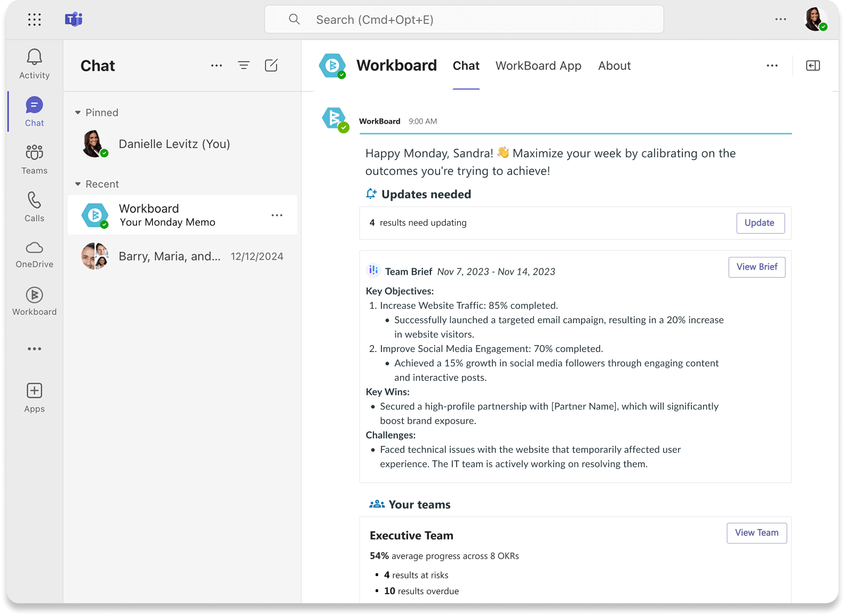Click Executive Team title
The image size is (845, 616).
pos(411,535)
